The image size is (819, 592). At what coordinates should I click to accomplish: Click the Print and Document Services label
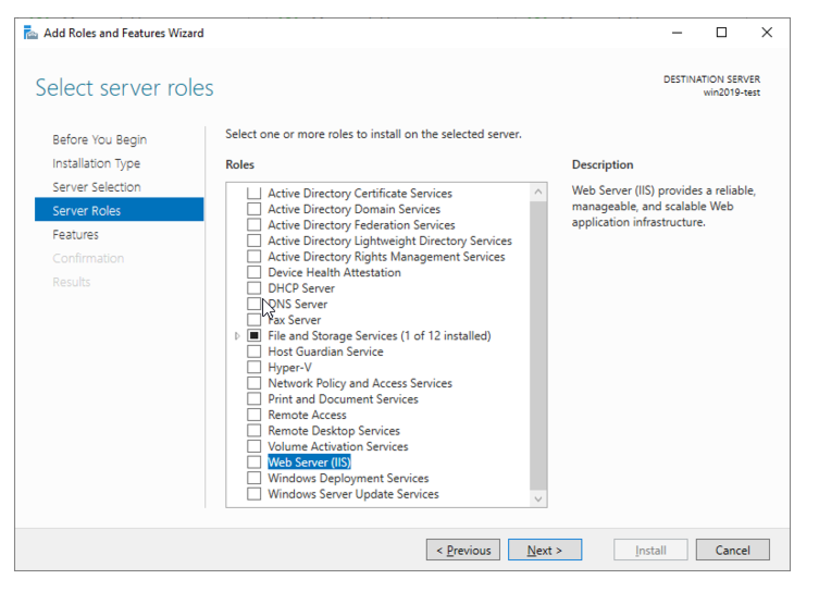(343, 399)
